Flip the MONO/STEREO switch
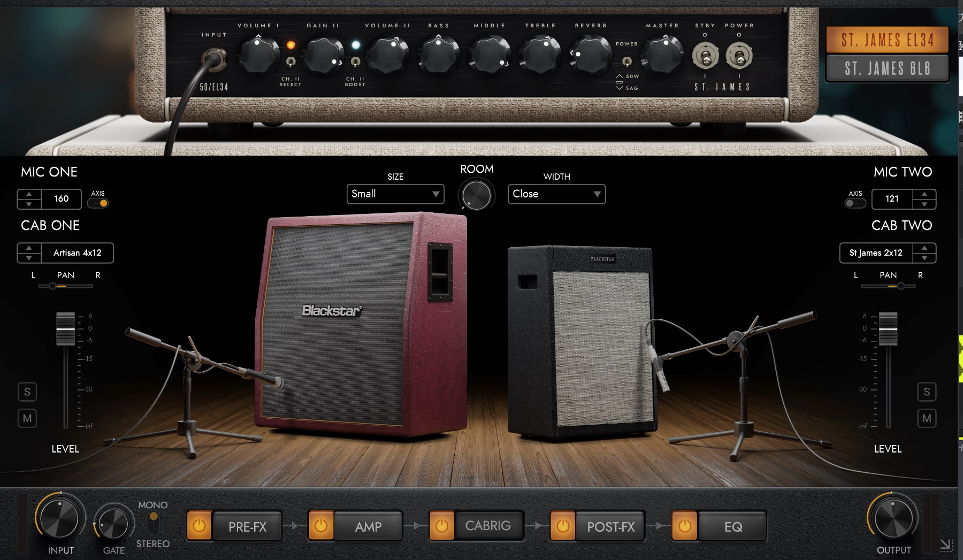Image resolution: width=963 pixels, height=560 pixels. [154, 523]
